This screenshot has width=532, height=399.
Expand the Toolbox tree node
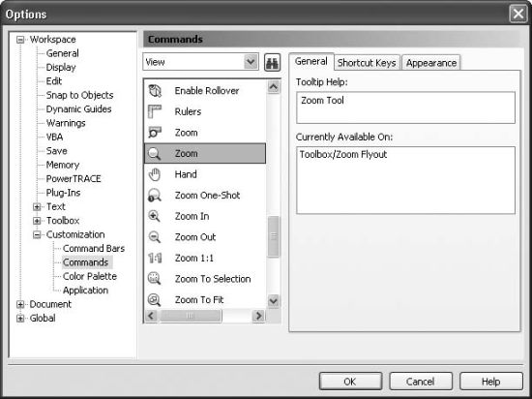(37, 221)
